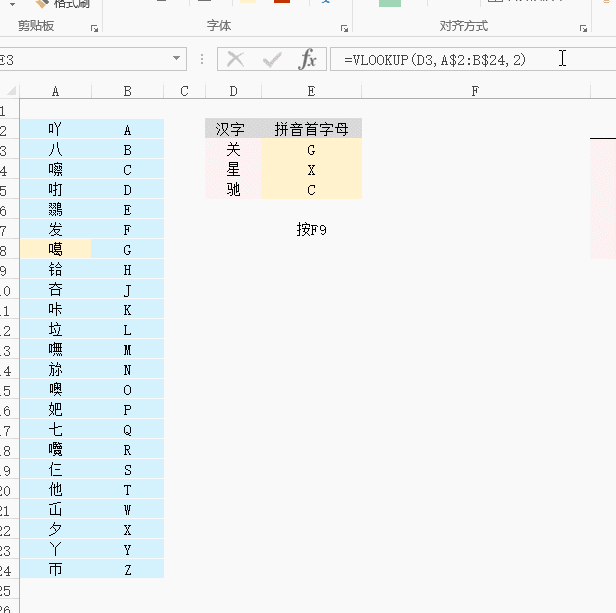Select column A header
Viewport: 616px width, 613px height.
tap(55, 91)
